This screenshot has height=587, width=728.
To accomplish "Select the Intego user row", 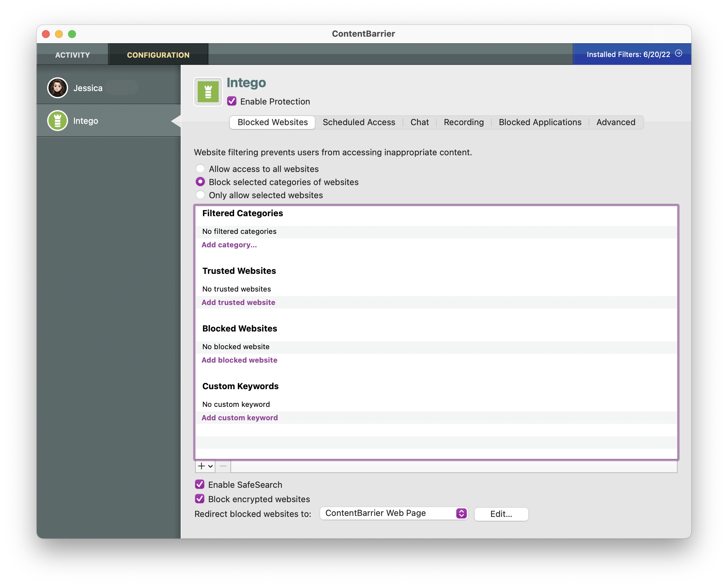I will tap(108, 121).
